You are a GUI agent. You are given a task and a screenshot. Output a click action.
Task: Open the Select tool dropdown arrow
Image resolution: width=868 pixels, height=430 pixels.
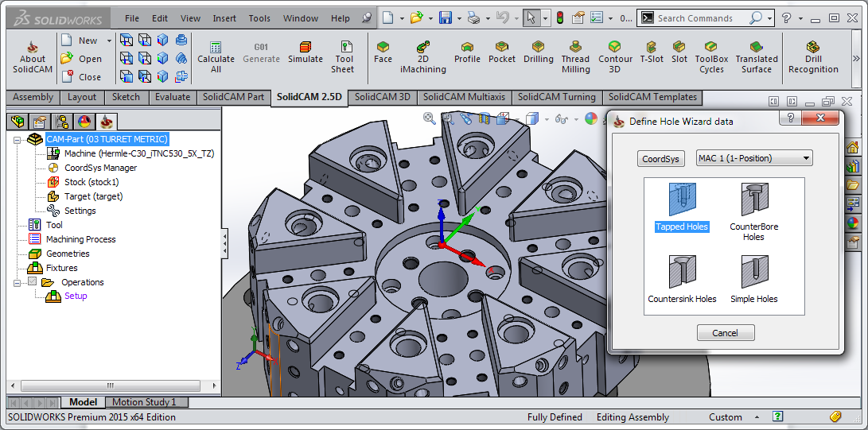(545, 18)
